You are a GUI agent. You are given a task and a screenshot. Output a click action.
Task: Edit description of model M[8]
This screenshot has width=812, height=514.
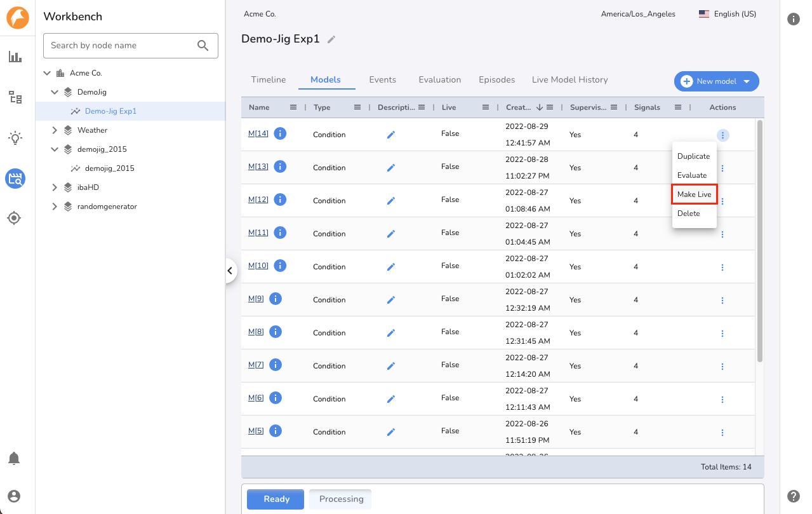click(x=391, y=333)
